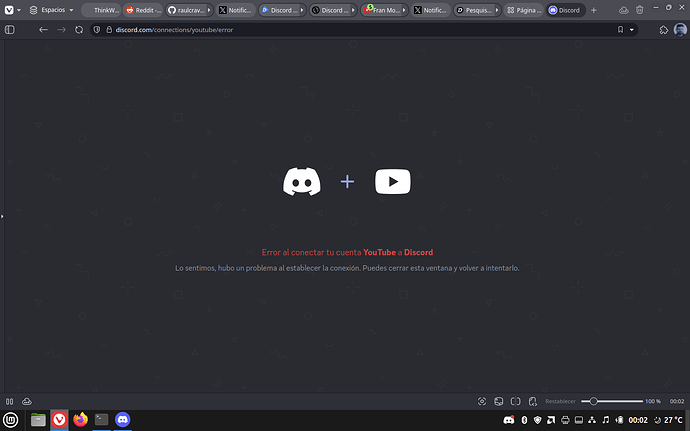The image size is (690, 431).
Task: Open page actions code icon
Action: pyautogui.click(x=532, y=402)
